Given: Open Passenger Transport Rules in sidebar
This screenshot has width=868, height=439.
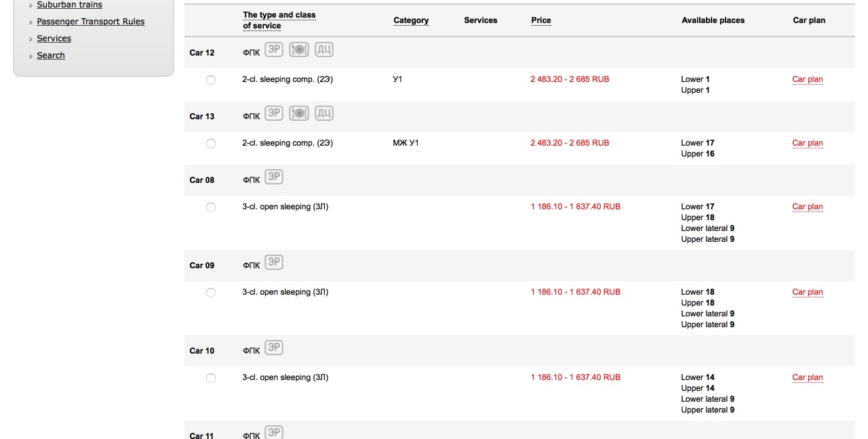Looking at the screenshot, I should [90, 22].
